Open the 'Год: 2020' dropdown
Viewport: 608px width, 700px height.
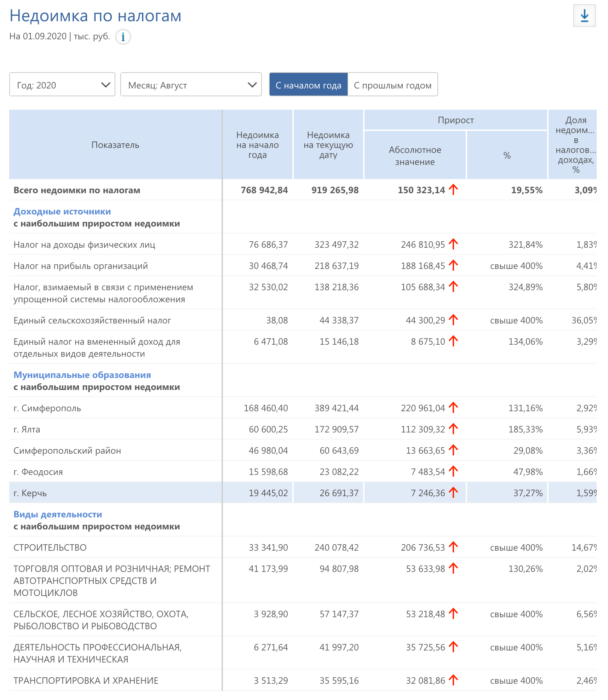pyautogui.click(x=62, y=85)
